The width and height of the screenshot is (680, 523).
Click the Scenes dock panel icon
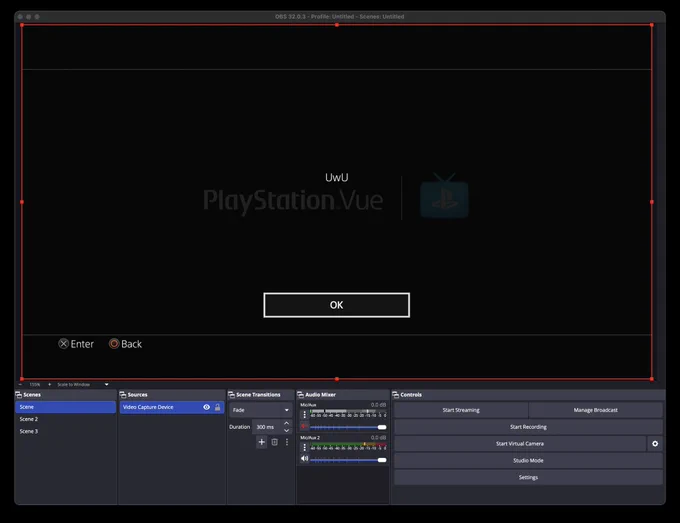pos(19,395)
